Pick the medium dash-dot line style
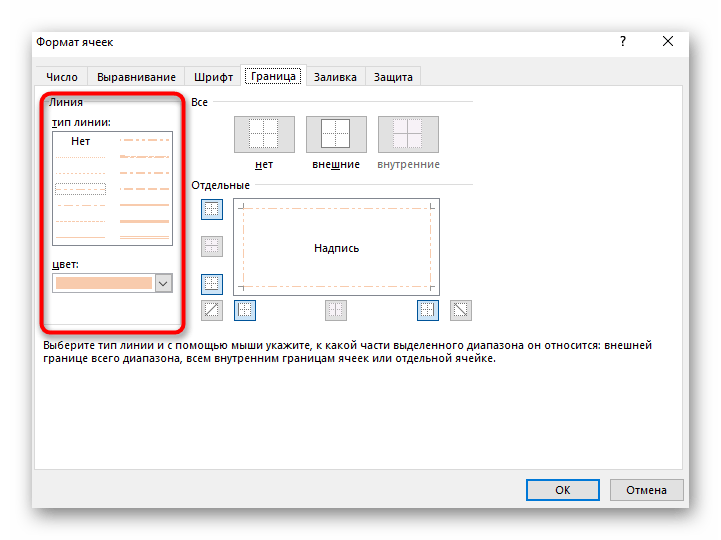 click(x=144, y=173)
